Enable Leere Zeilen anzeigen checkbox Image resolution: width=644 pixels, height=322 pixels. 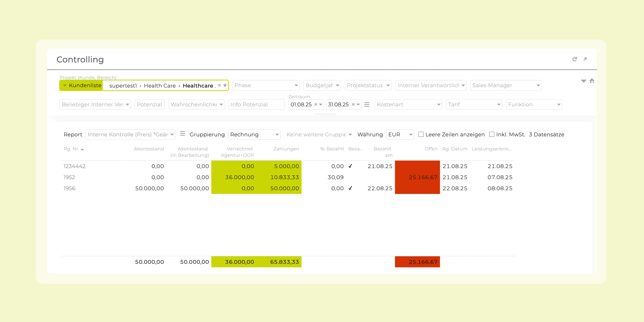[421, 134]
